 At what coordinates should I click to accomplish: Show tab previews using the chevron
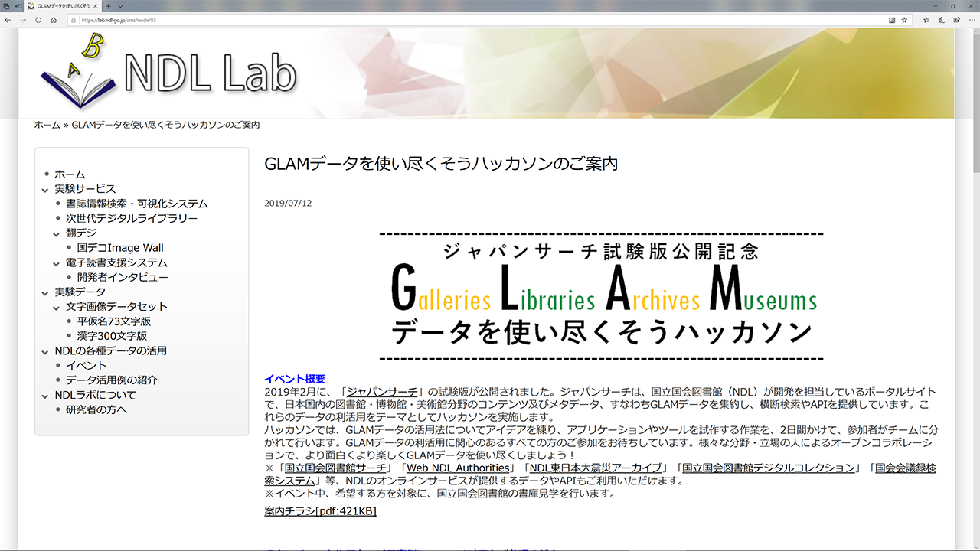120,6
